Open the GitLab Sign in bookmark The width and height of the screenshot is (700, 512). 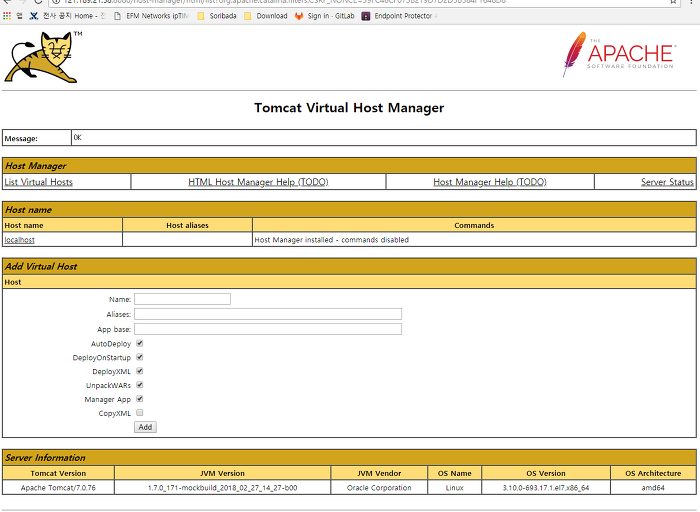[x=325, y=16]
